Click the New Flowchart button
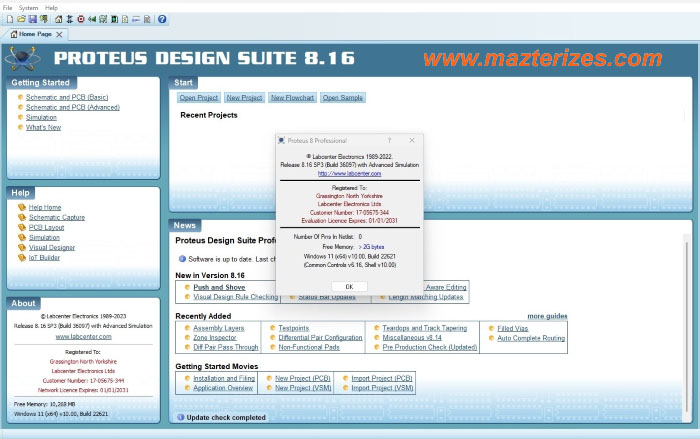The image size is (700, 439). (292, 97)
